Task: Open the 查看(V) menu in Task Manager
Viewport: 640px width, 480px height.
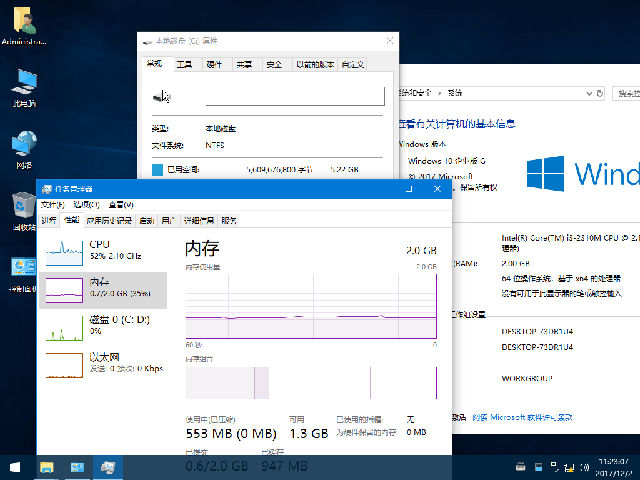Action: (121, 204)
